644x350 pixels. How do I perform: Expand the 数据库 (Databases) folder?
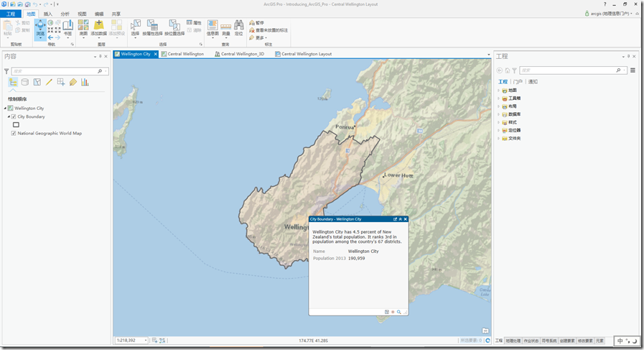click(499, 114)
